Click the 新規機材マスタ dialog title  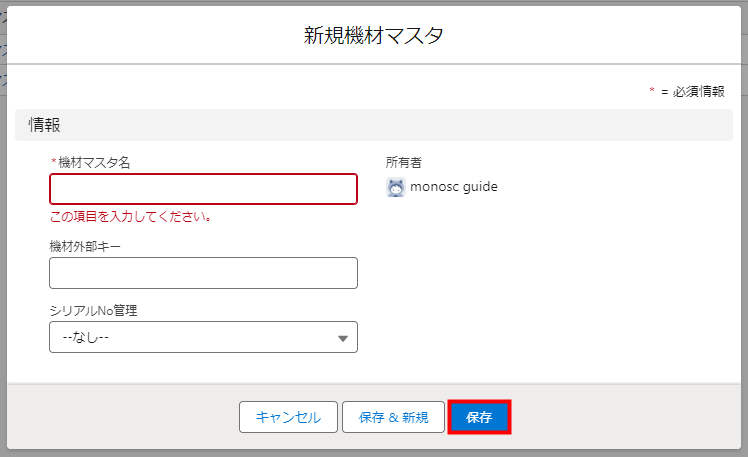[373, 36]
